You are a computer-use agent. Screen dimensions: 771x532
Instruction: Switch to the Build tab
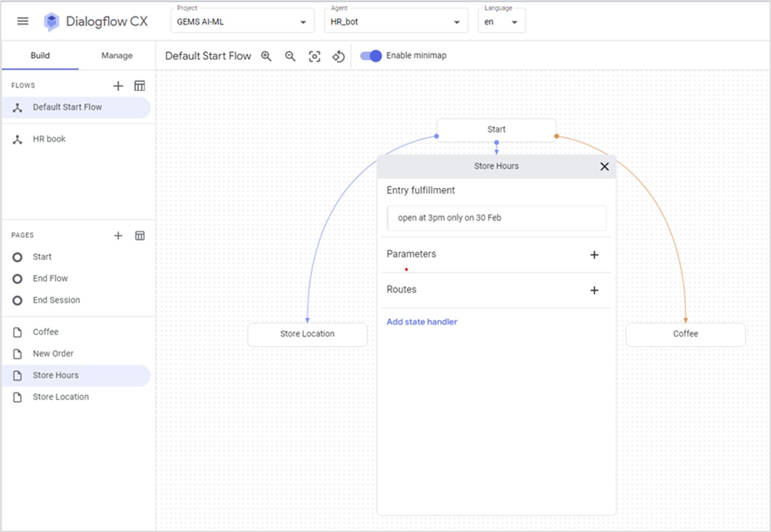point(40,56)
